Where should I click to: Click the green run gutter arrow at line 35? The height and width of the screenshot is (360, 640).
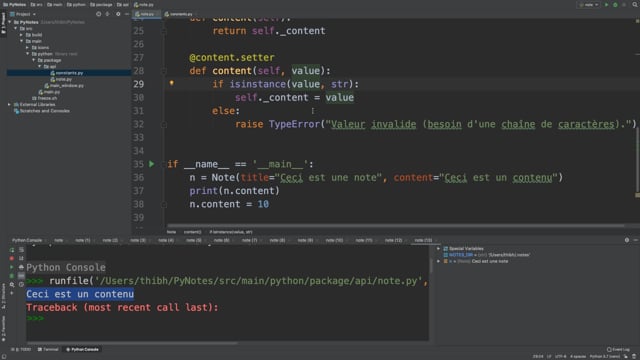click(x=151, y=164)
